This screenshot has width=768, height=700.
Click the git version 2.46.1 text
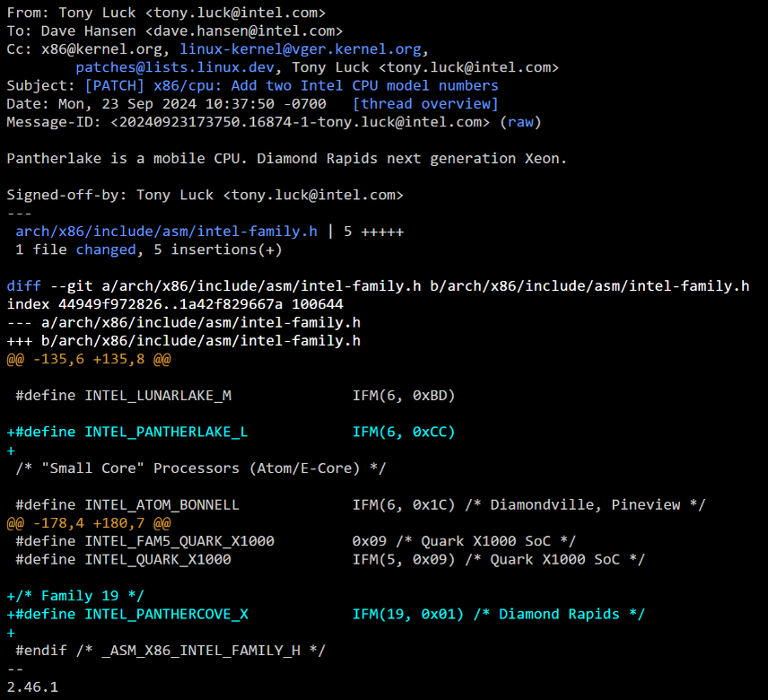tap(32, 687)
